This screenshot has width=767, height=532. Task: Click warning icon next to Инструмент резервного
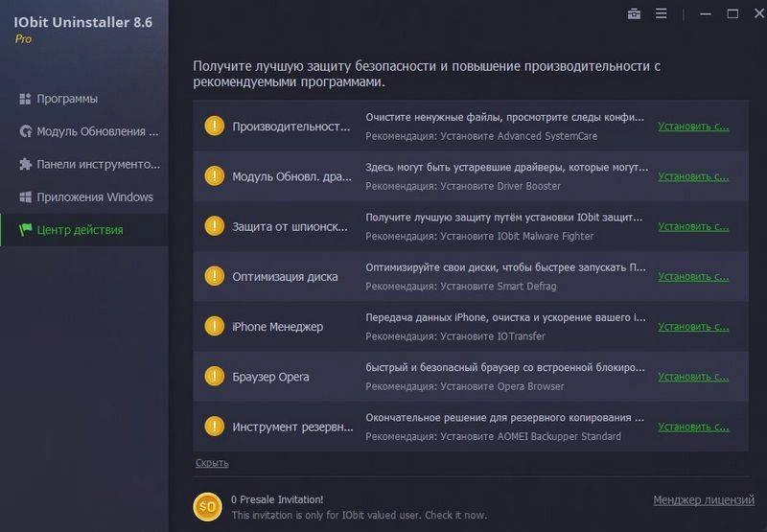214,427
